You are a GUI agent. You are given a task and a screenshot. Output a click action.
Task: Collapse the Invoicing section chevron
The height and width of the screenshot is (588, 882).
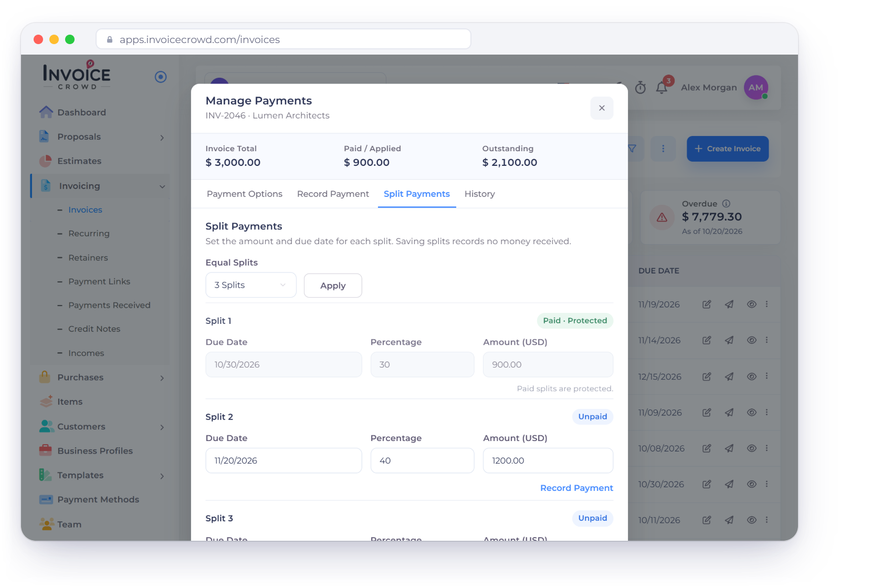(162, 186)
